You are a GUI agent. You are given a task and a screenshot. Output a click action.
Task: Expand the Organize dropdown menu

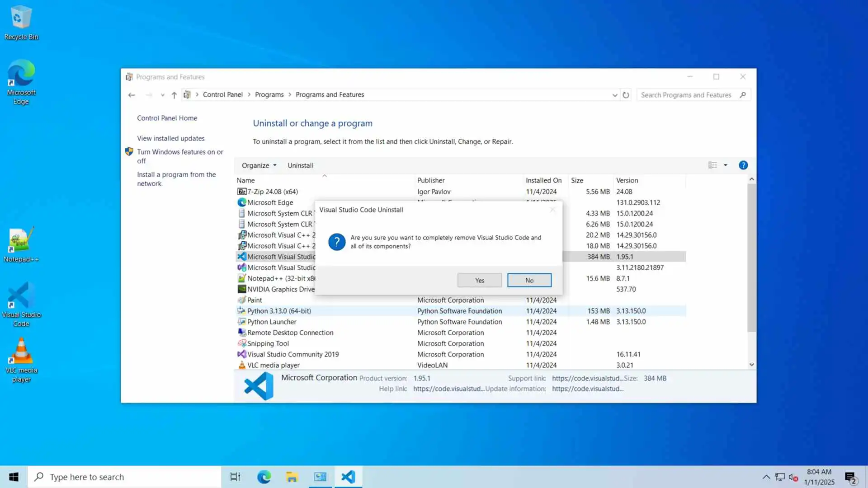(259, 165)
